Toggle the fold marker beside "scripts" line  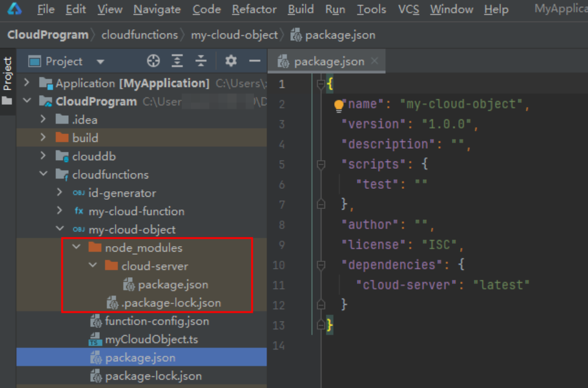point(321,164)
